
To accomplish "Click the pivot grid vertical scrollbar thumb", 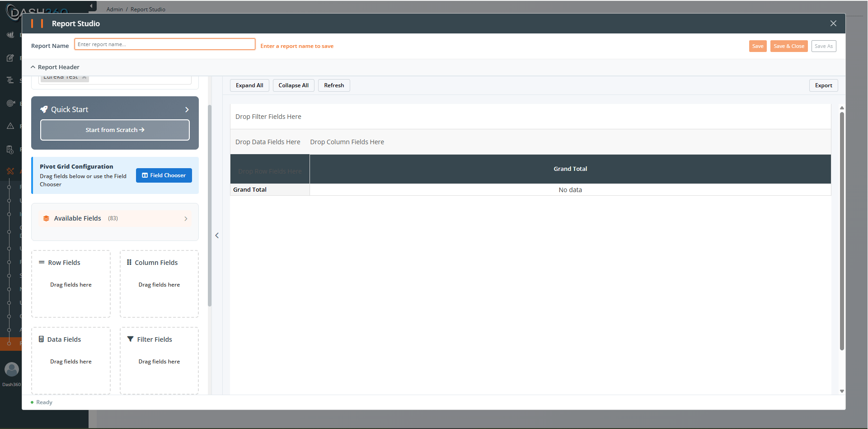I will 842,231.
